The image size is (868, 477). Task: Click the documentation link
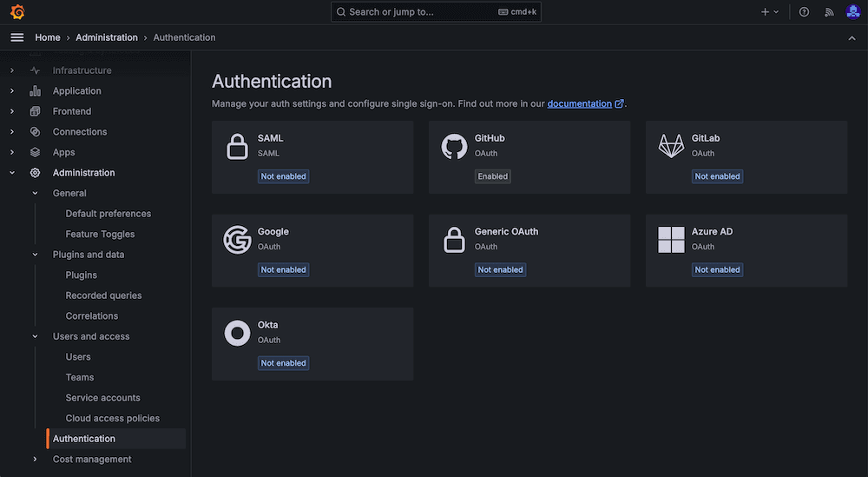[580, 103]
